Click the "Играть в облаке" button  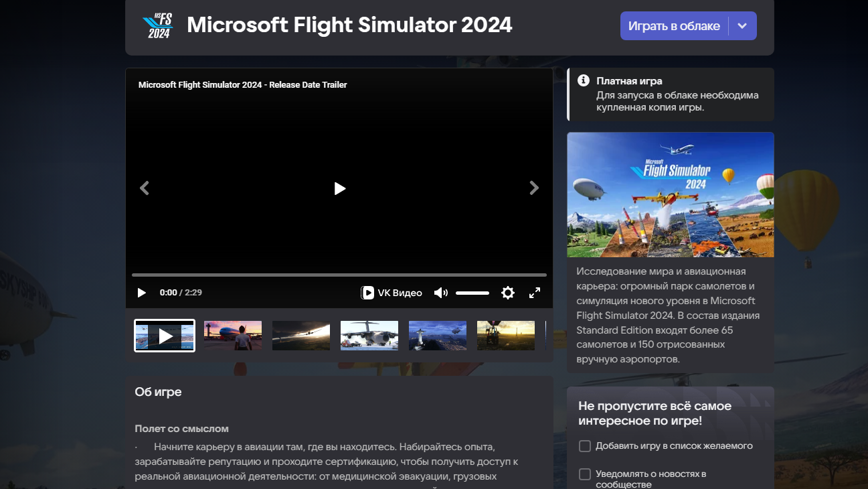click(674, 26)
